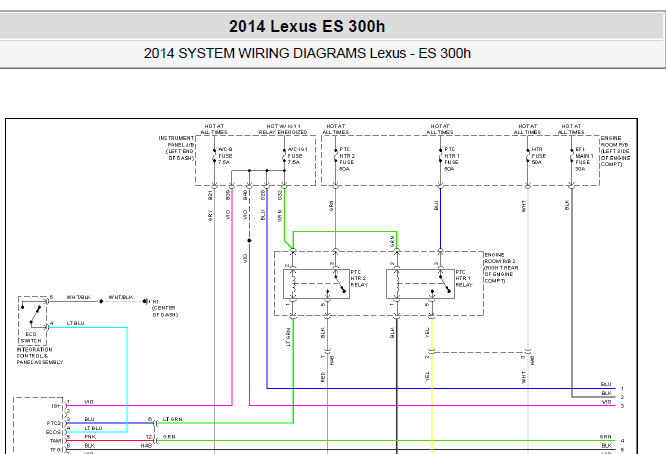Screen dimensions: 666x454
Task: Click the vertical 'BLK' label below EFI MAIN 1 fuse
Action: [567, 205]
